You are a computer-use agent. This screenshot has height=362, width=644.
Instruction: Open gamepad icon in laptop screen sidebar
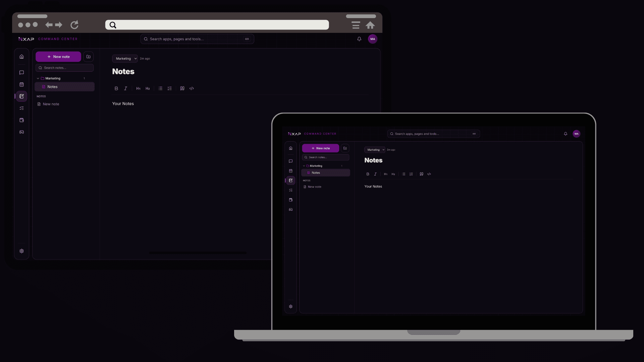(291, 209)
